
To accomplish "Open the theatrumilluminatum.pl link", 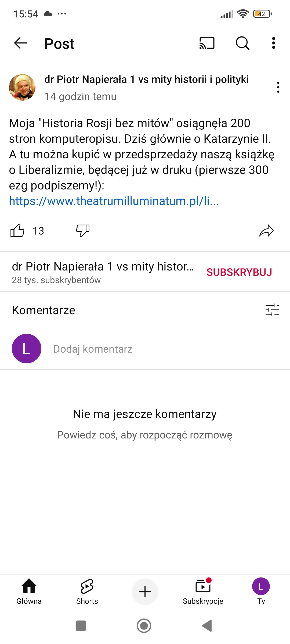I will pyautogui.click(x=114, y=201).
